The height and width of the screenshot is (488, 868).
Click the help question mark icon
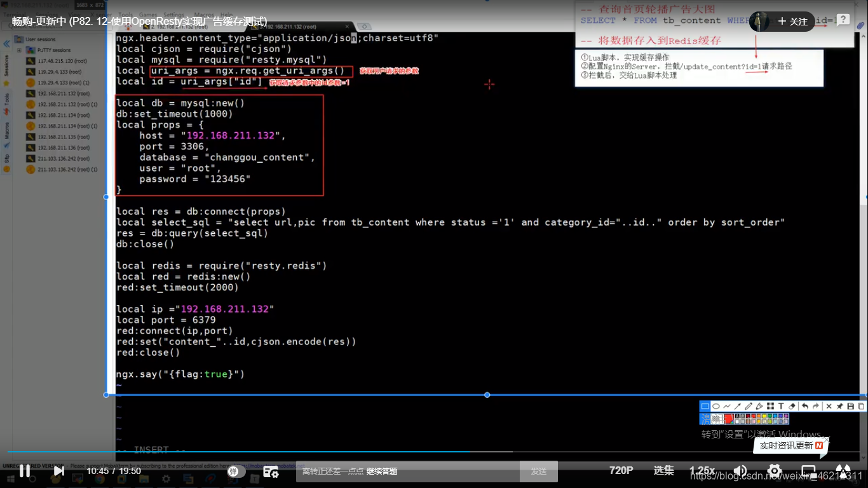coord(843,20)
